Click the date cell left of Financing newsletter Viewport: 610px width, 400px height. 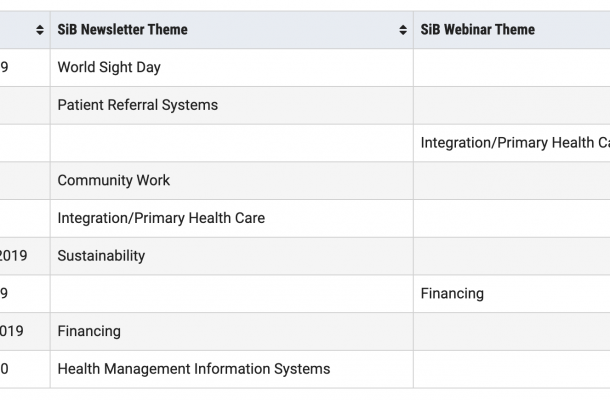[x=25, y=331]
